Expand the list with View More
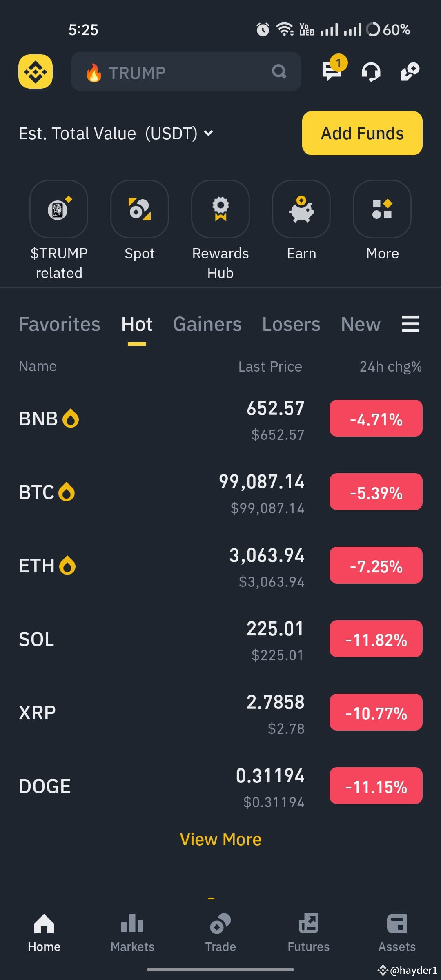This screenshot has width=441, height=980. click(x=220, y=840)
